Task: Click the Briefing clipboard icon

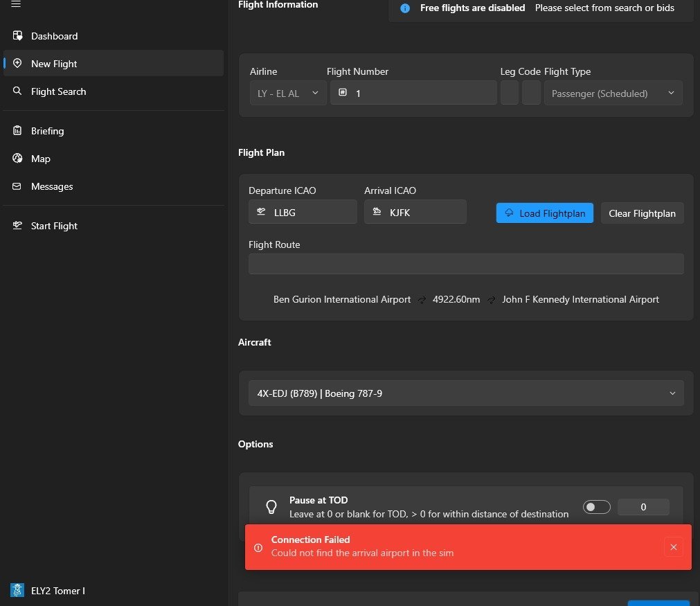Action: point(18,131)
